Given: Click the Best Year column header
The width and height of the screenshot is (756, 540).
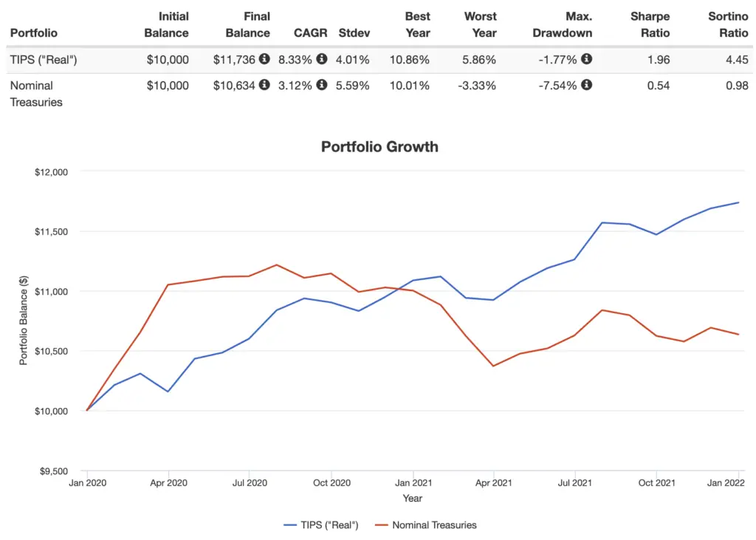Looking at the screenshot, I should coord(418,24).
